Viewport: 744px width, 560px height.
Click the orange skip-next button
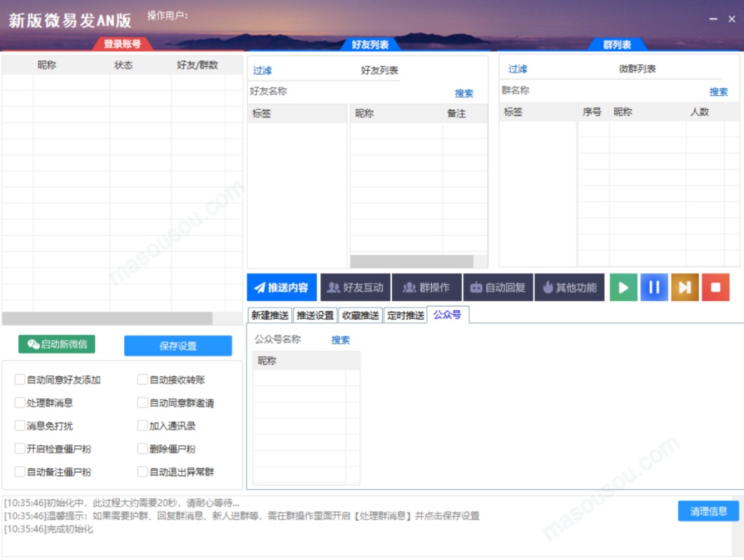(x=685, y=287)
